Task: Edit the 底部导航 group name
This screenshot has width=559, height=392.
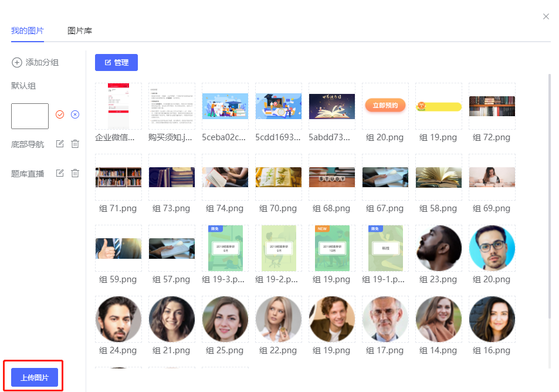Action: [60, 144]
